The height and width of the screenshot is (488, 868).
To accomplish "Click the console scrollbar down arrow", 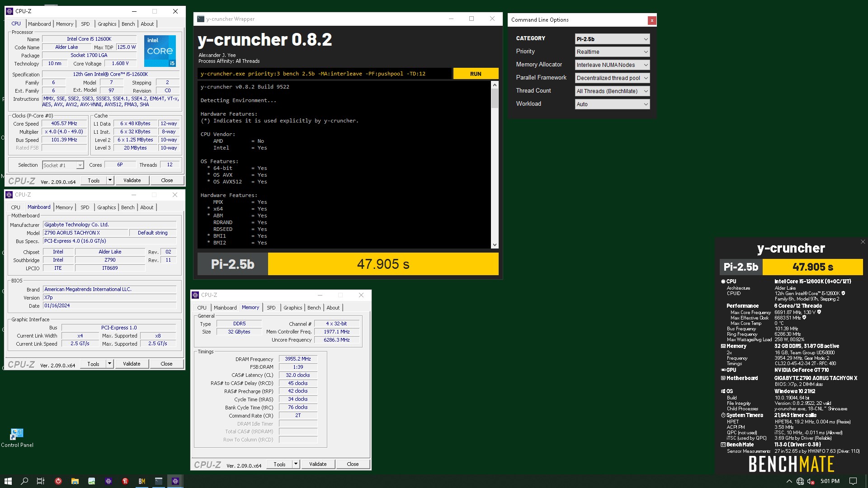I will coord(495,245).
